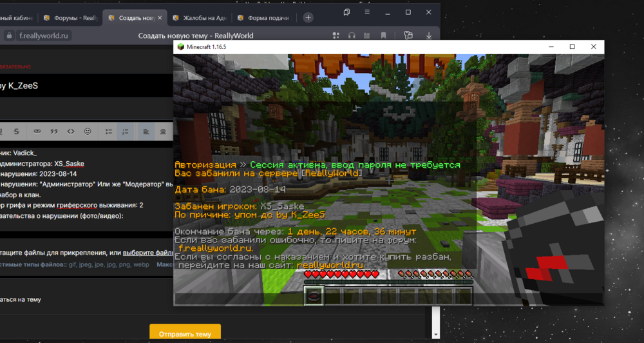Click the 'Отправить тему' submit button
This screenshot has width=644, height=343.
pos(185,333)
